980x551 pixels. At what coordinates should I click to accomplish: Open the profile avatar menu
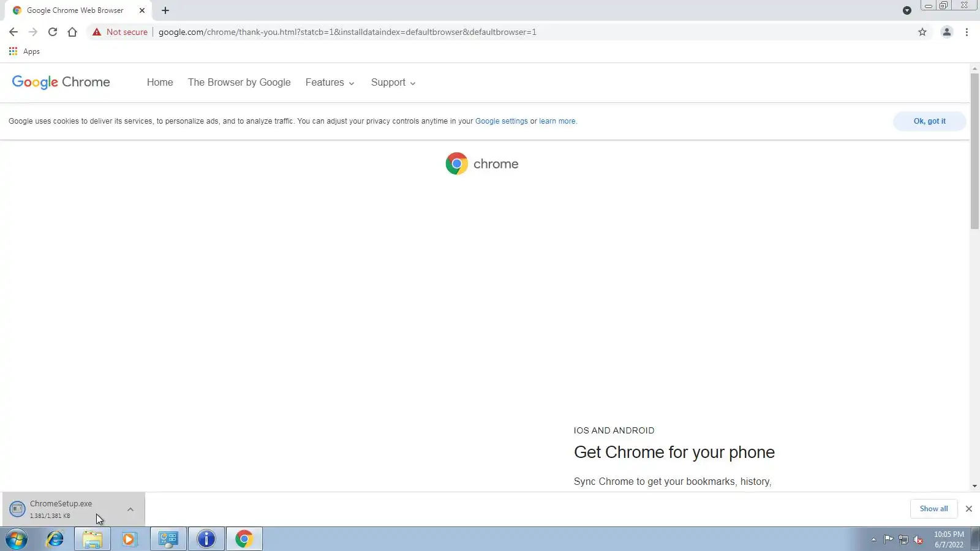click(x=947, y=32)
